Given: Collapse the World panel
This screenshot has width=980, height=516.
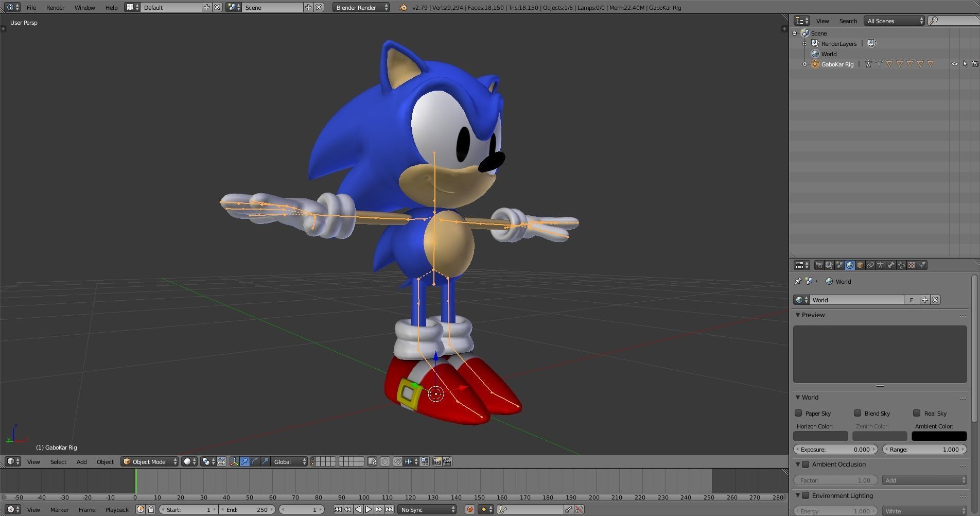Looking at the screenshot, I should click(798, 397).
